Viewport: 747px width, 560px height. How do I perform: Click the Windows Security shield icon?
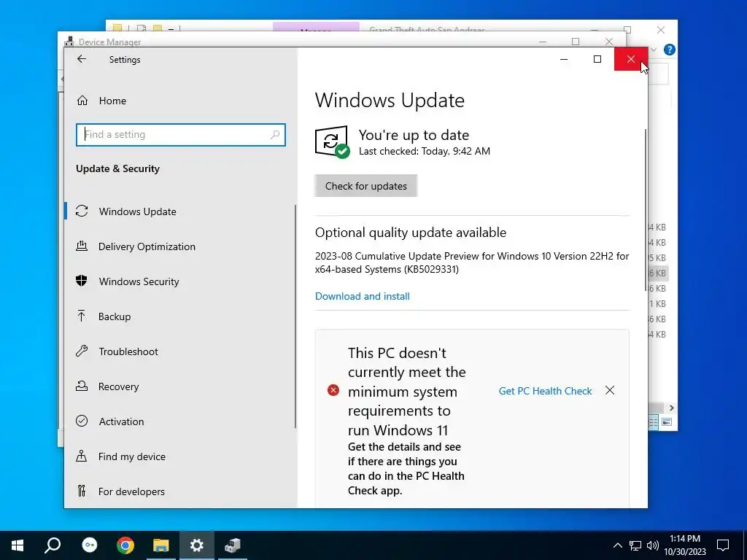click(x=82, y=281)
